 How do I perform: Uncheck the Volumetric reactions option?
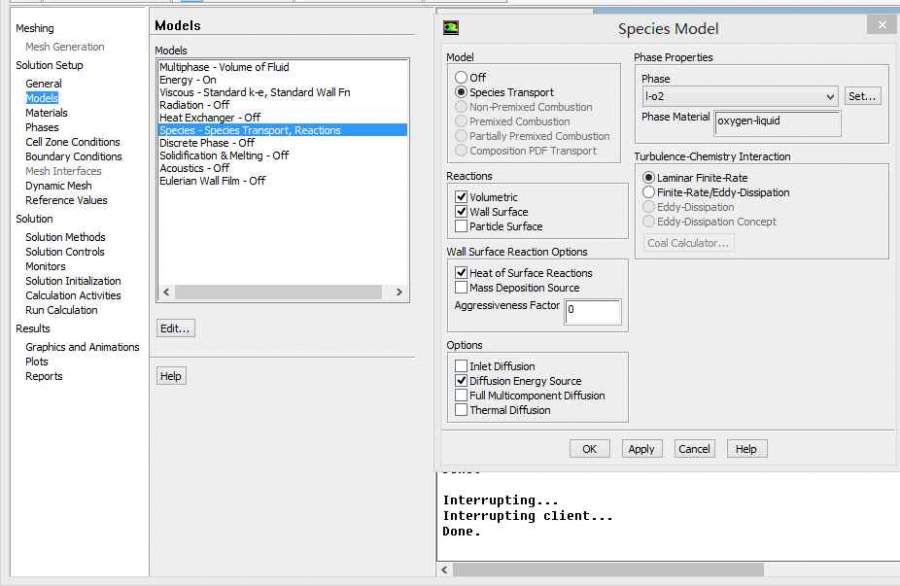[461, 198]
